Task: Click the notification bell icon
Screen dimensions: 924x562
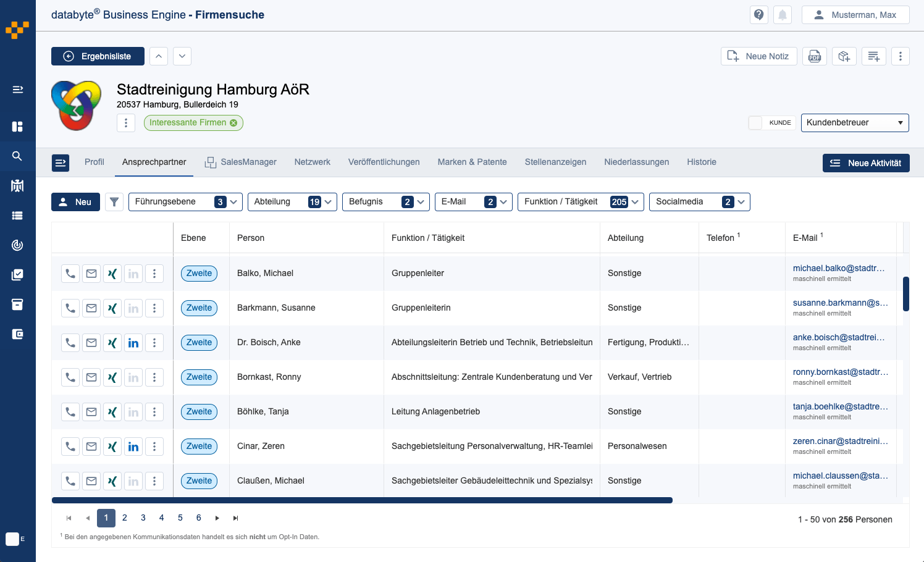Action: (x=783, y=15)
